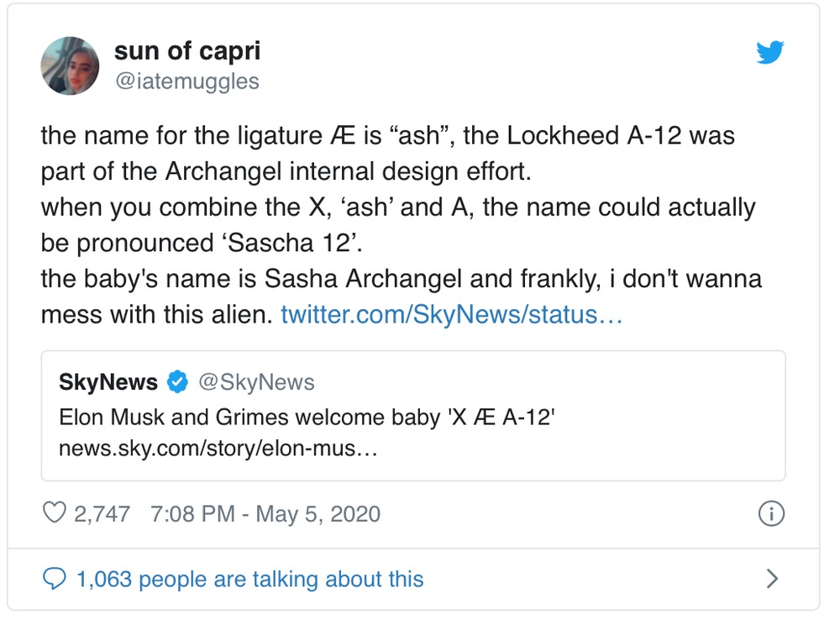Open "1,063 people are talking about this"
This screenshot has height=620, width=840.
(249, 579)
